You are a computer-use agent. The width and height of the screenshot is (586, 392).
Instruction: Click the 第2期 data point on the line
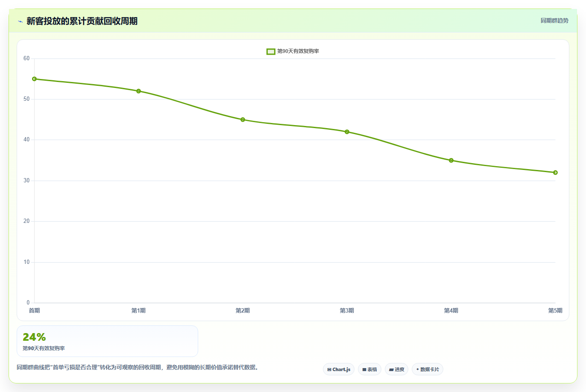(x=243, y=120)
